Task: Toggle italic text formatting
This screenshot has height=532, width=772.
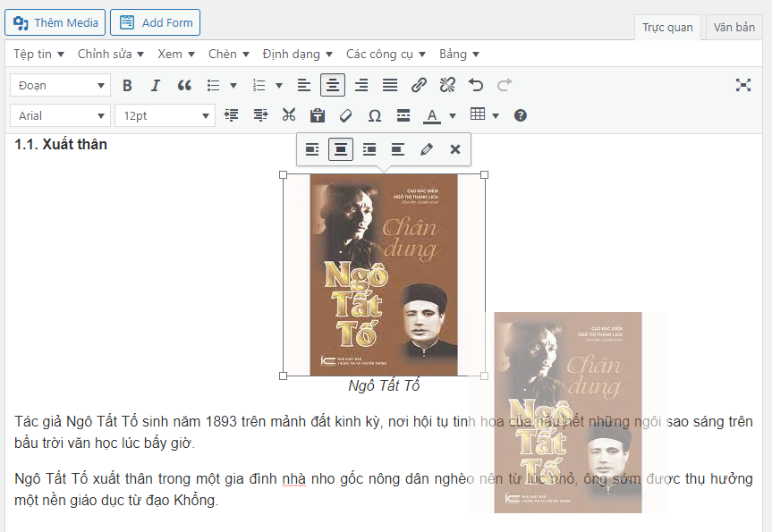Action: click(155, 85)
